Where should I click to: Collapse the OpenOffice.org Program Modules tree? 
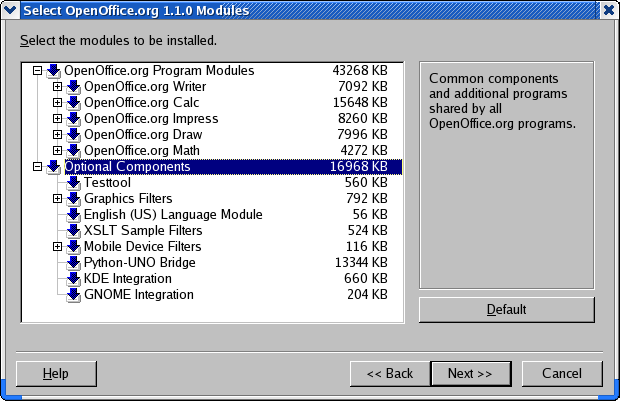tap(37, 70)
